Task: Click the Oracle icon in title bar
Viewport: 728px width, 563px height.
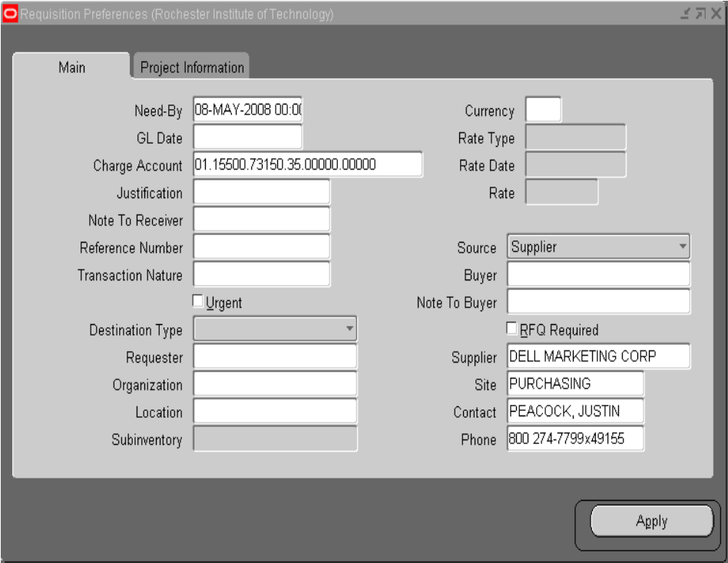Action: (11, 15)
